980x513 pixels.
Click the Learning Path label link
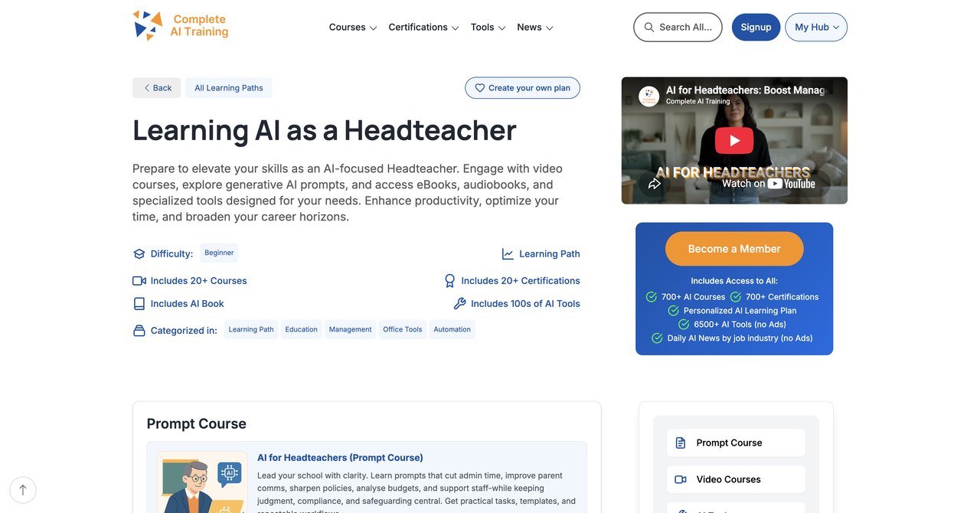pyautogui.click(x=550, y=254)
